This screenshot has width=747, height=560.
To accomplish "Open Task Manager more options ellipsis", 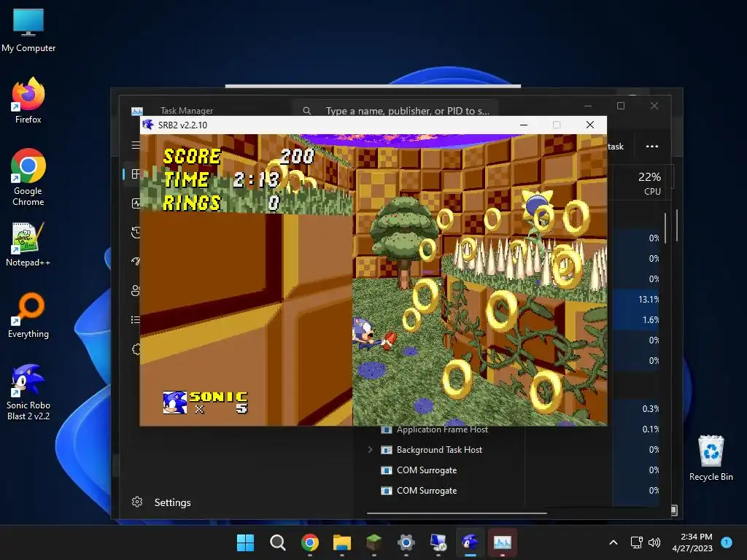I will 651,146.
